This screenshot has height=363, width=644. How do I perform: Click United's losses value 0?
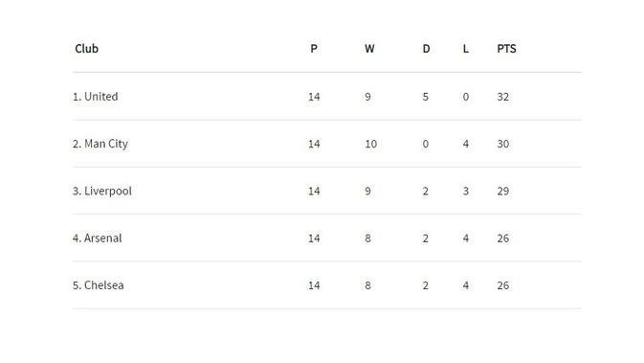click(466, 97)
